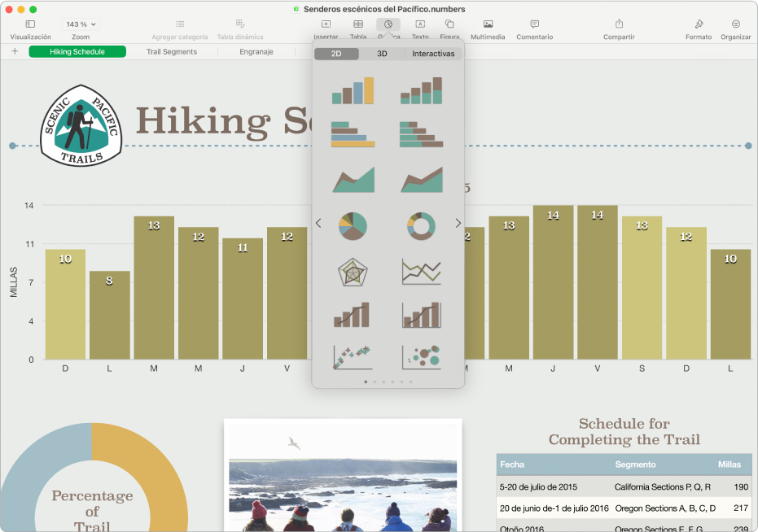
Task: Click the Insertar toolbar icon
Action: [x=326, y=25]
